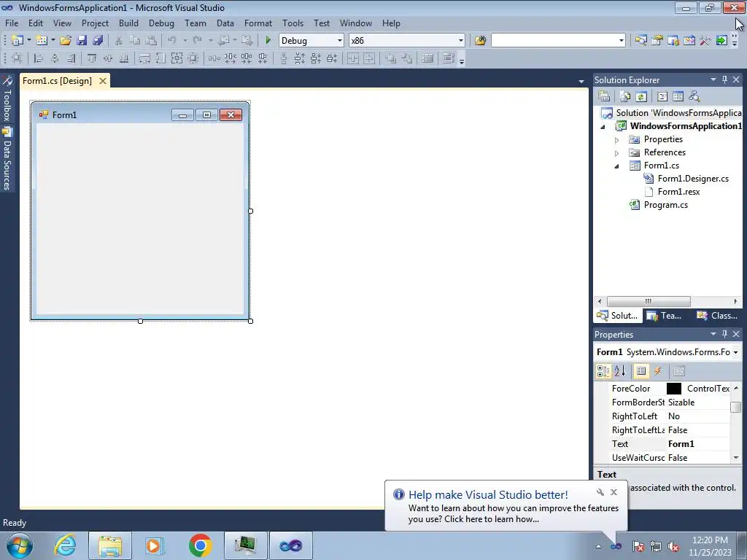Click the Align Tops layout icon

[92, 58]
